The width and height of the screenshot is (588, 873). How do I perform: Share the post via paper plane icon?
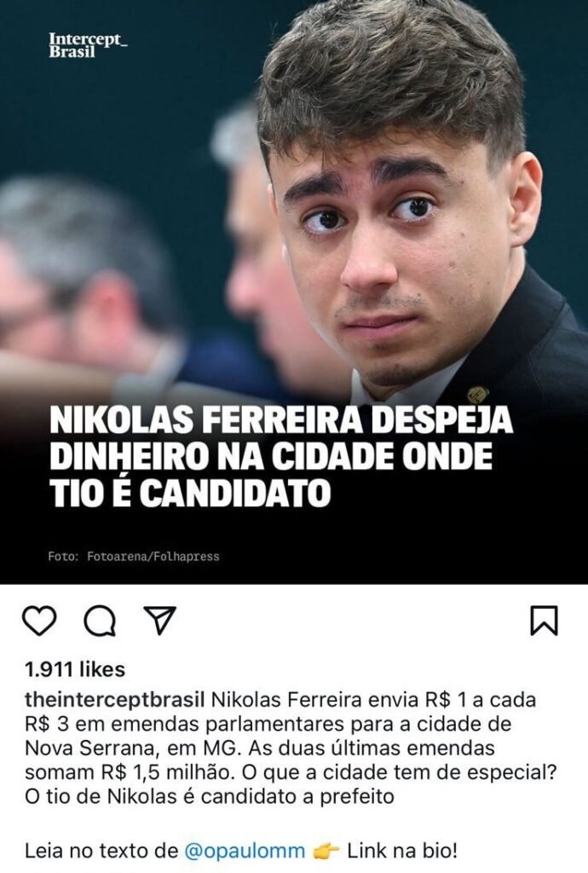coord(160,620)
